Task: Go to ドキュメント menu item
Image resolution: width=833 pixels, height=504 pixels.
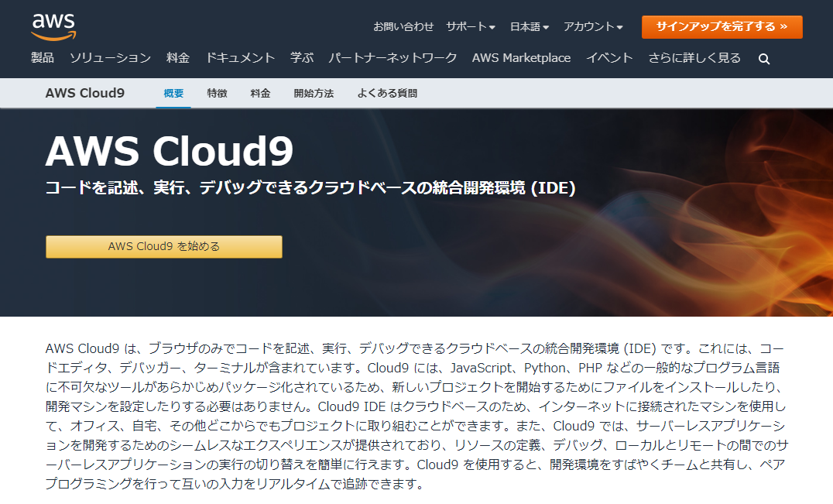Action: click(x=240, y=58)
